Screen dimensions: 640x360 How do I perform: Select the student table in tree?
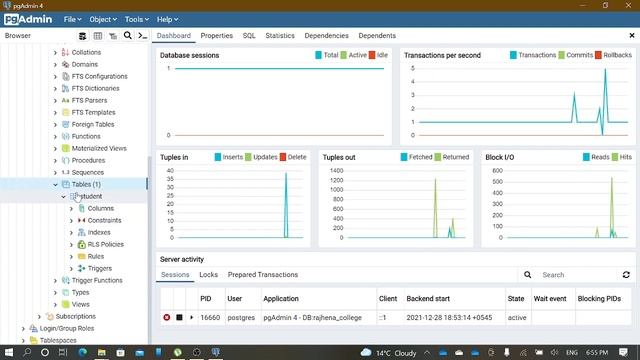pyautogui.click(x=90, y=196)
